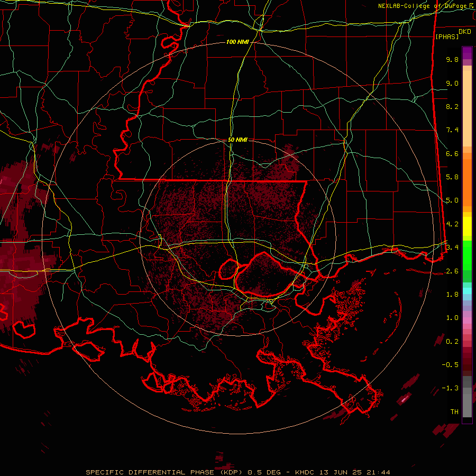The image size is (476, 476).
Task: Click the TH legend label
Action: [x=454, y=412]
